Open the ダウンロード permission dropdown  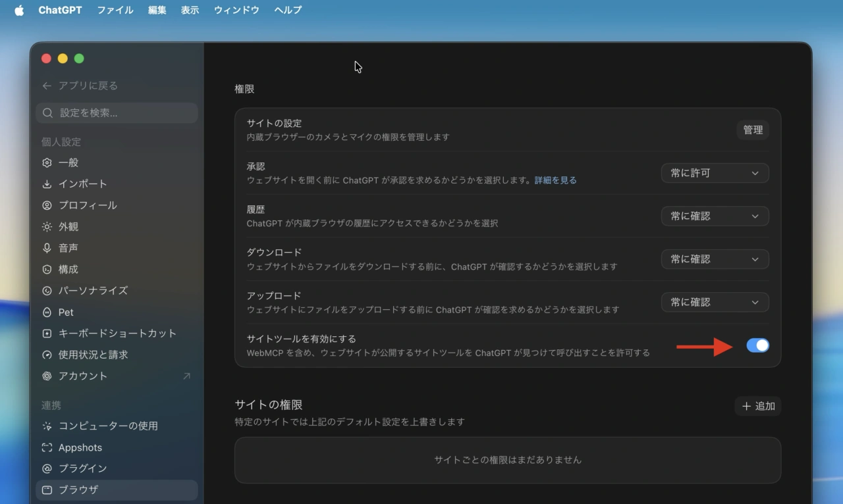715,259
